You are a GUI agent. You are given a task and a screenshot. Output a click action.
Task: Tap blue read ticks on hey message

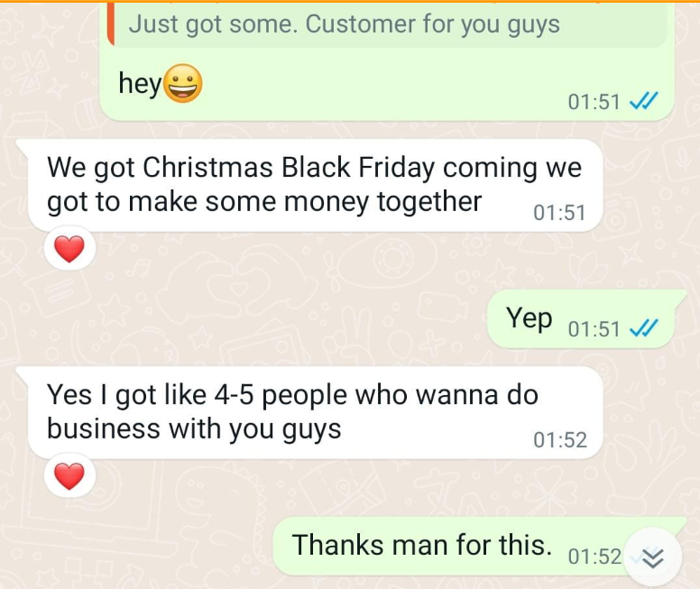pyautogui.click(x=643, y=101)
